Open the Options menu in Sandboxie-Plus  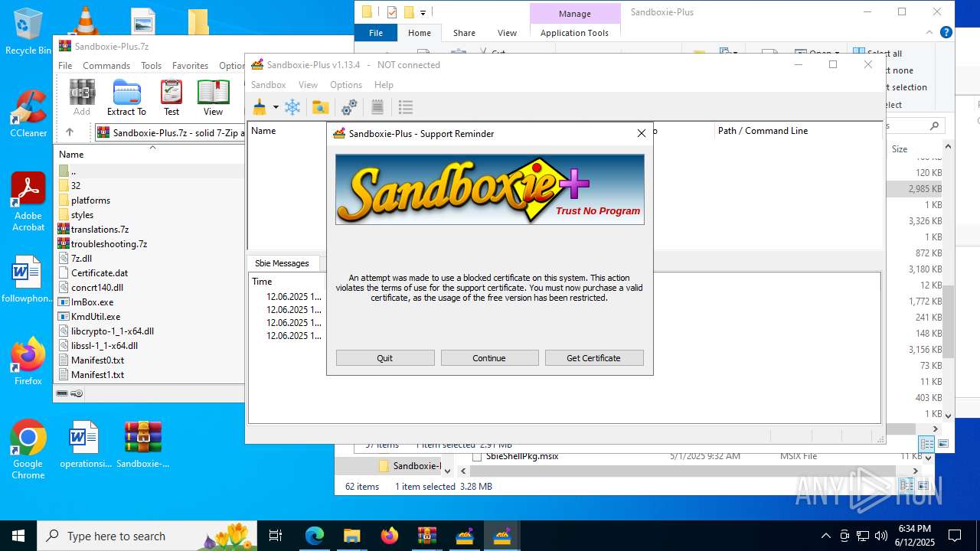(346, 85)
